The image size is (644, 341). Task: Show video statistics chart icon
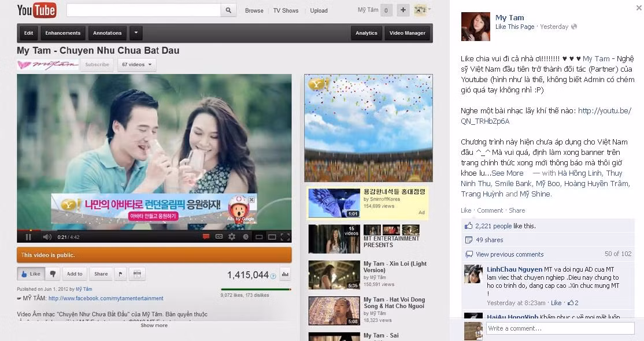coord(285,274)
